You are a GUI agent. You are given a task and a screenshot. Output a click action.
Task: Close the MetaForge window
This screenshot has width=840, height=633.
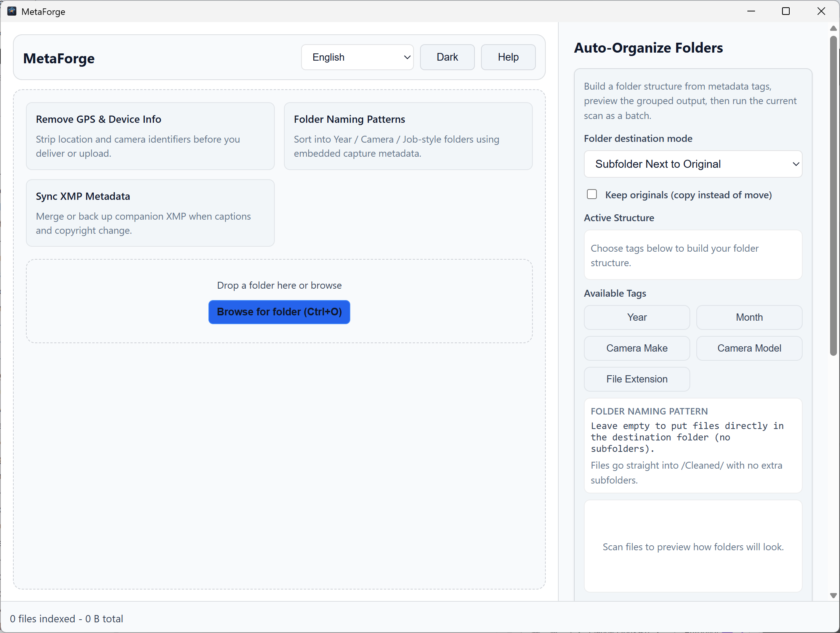tap(821, 11)
